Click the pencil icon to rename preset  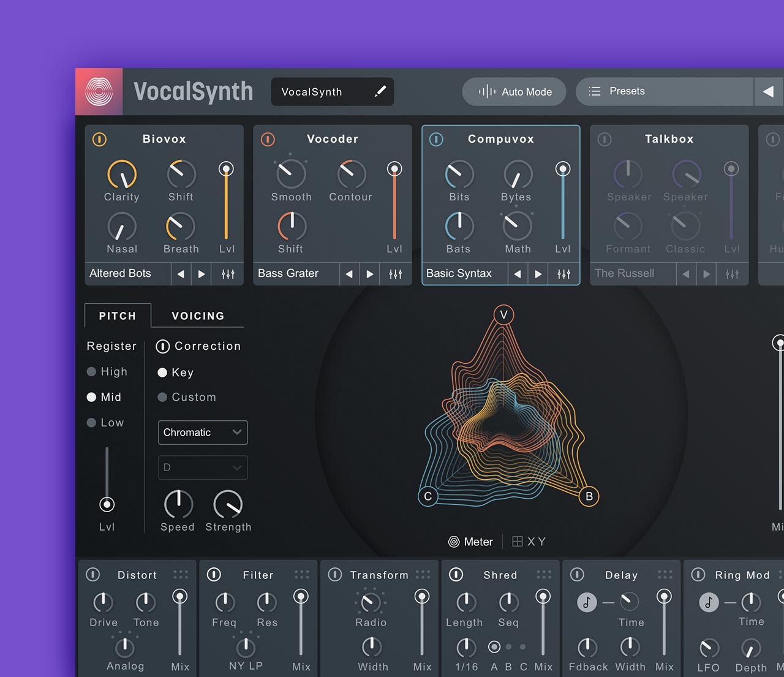pos(380,91)
